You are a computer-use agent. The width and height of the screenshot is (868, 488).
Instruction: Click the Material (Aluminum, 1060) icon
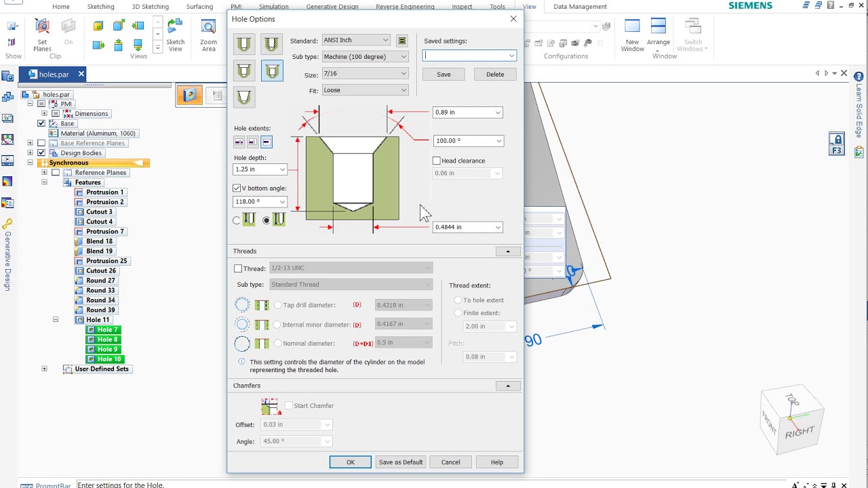pyautogui.click(x=54, y=134)
